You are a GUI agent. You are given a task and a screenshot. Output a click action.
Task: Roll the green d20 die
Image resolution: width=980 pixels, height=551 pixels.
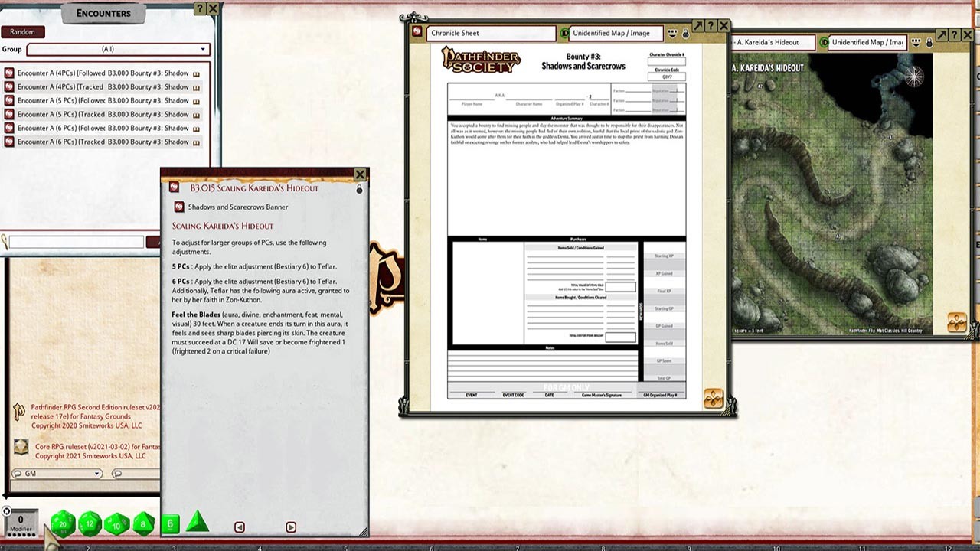click(63, 524)
